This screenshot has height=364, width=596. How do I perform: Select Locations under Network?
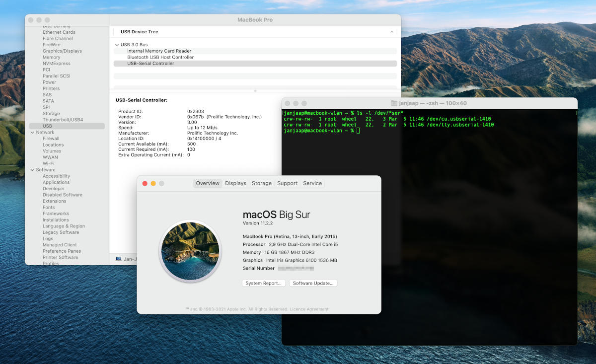point(53,145)
